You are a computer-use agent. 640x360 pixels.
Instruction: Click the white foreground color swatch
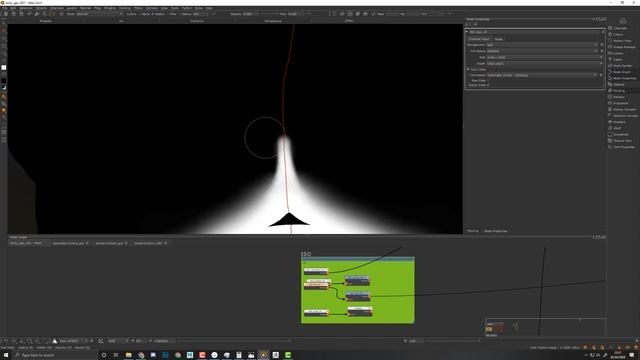4,68
